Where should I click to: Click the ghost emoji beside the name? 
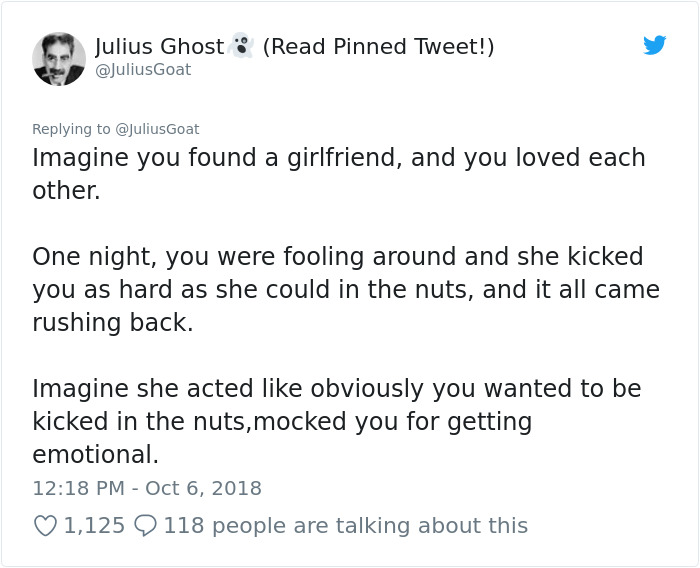[x=241, y=46]
